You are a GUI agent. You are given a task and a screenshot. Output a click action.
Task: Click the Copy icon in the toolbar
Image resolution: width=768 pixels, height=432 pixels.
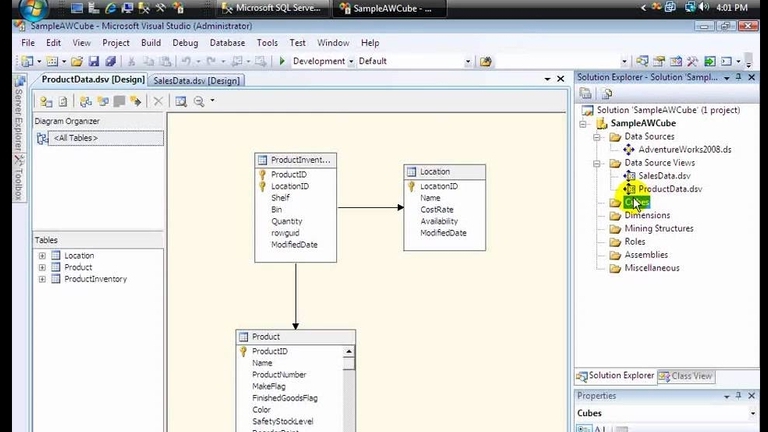coord(148,61)
